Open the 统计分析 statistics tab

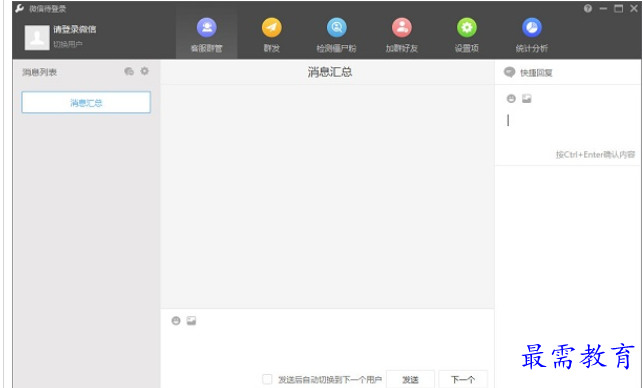click(531, 36)
